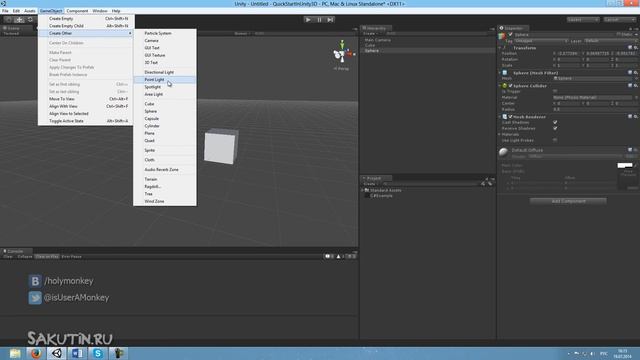Screen dimensions: 640x360
Task: Open the Layout dropdown in top toolbar
Action: tap(620, 20)
